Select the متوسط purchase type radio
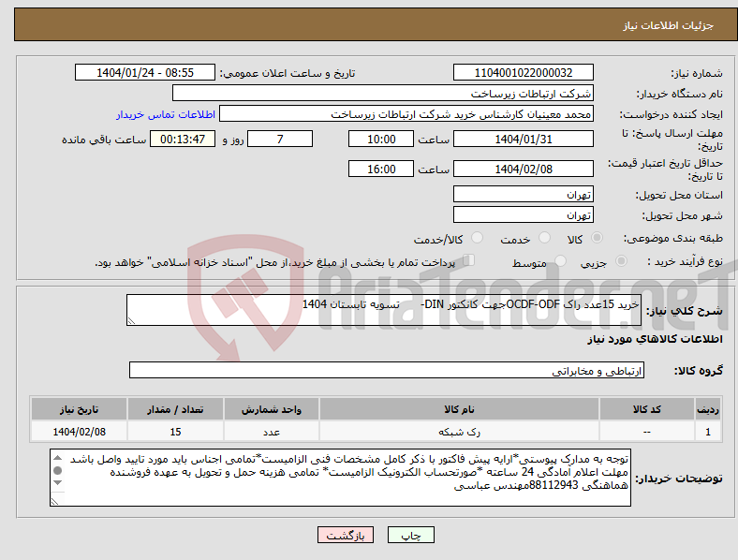The height and width of the screenshot is (560, 738). coord(560,260)
